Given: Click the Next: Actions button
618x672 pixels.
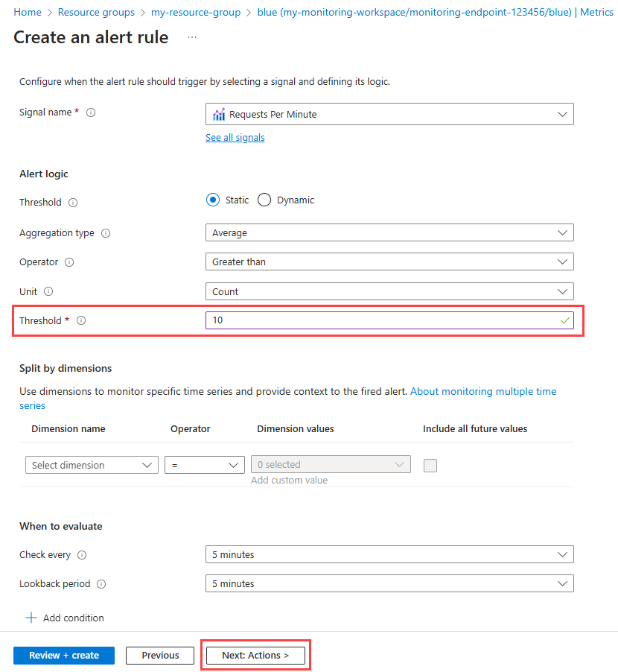Looking at the screenshot, I should (x=255, y=656).
